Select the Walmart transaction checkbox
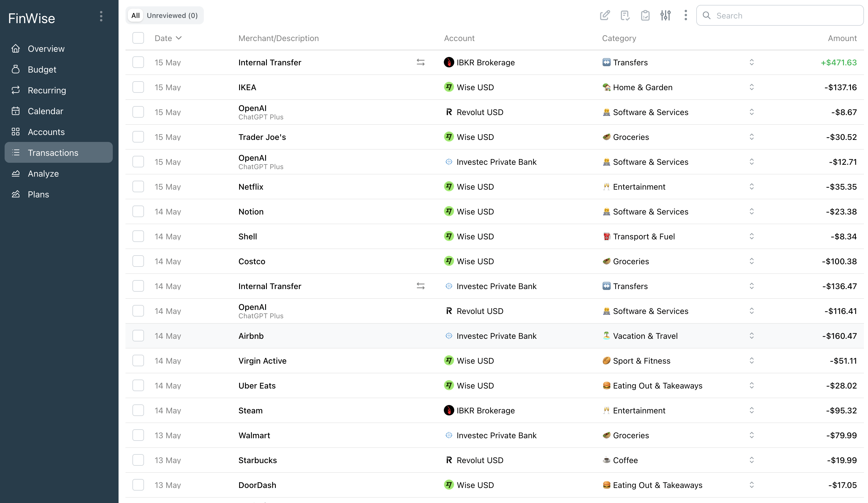 coord(138,435)
